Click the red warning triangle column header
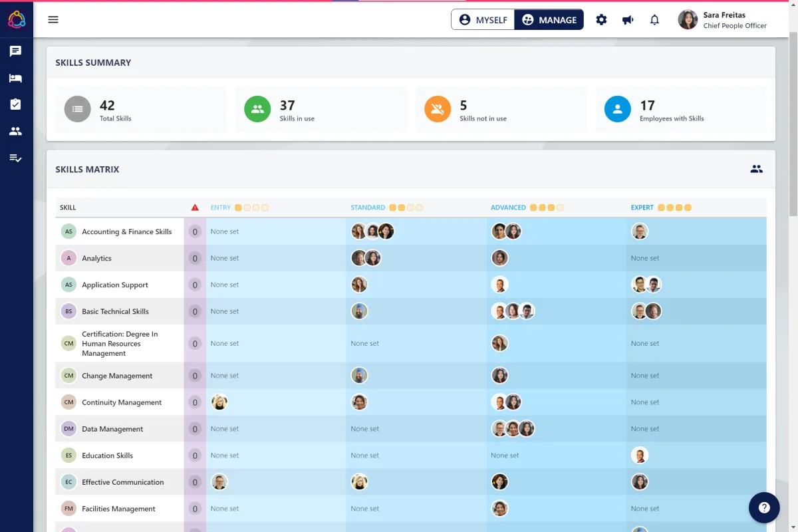798x532 pixels. [x=195, y=207]
